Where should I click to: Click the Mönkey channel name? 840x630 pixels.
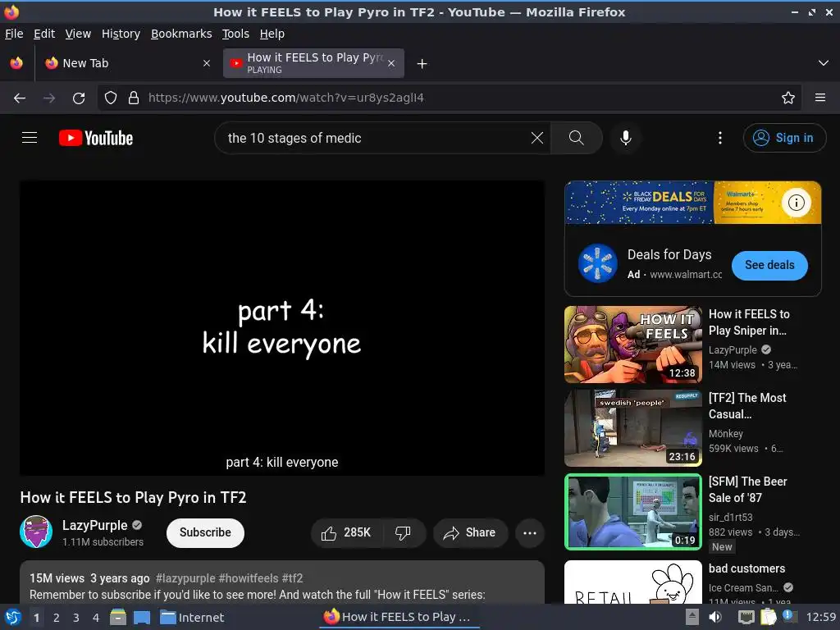pyautogui.click(x=725, y=433)
